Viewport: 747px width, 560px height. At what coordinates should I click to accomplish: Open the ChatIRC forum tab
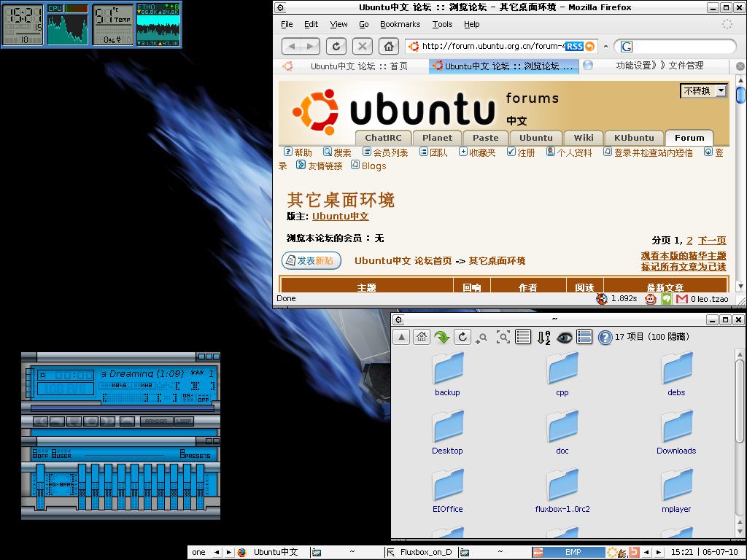click(x=383, y=138)
